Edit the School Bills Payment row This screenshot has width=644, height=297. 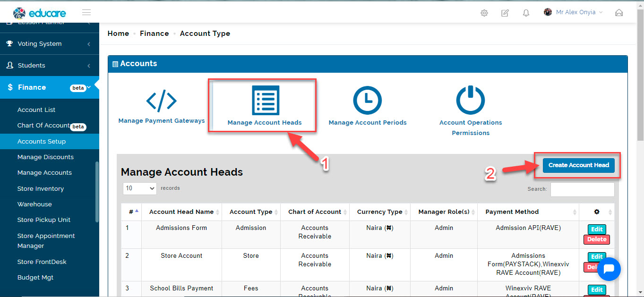tap(597, 289)
